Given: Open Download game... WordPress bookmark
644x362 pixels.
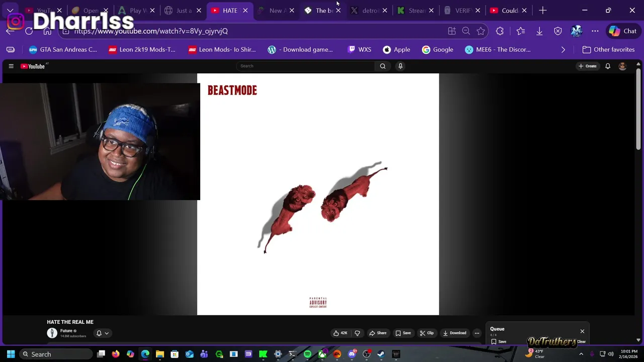Looking at the screenshot, I should point(300,49).
